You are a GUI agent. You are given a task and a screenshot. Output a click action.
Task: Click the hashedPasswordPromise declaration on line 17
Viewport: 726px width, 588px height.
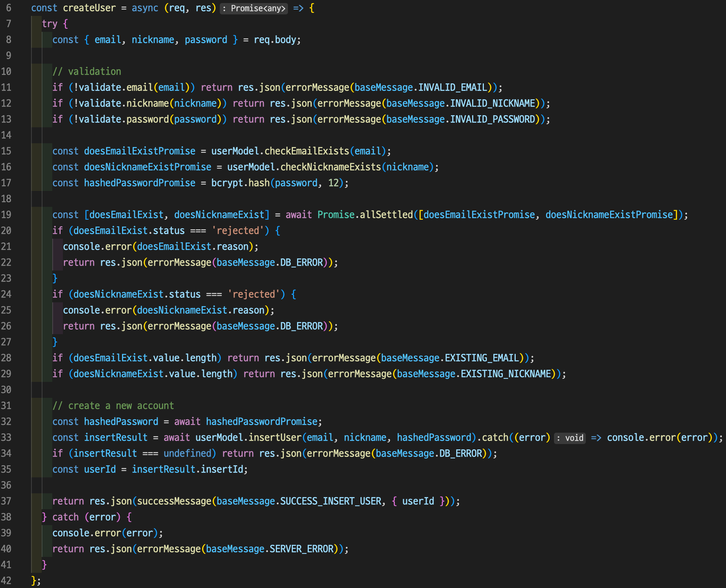(139, 183)
